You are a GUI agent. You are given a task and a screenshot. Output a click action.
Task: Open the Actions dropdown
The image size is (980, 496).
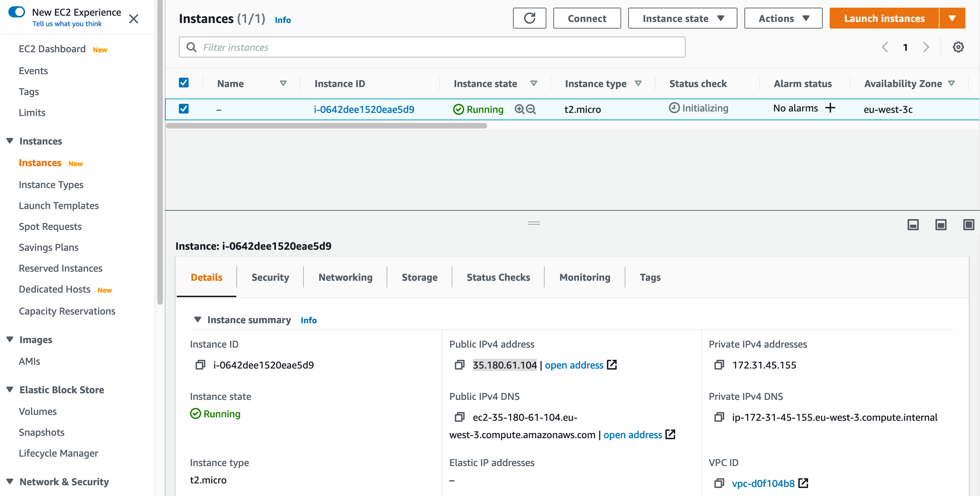(x=783, y=18)
